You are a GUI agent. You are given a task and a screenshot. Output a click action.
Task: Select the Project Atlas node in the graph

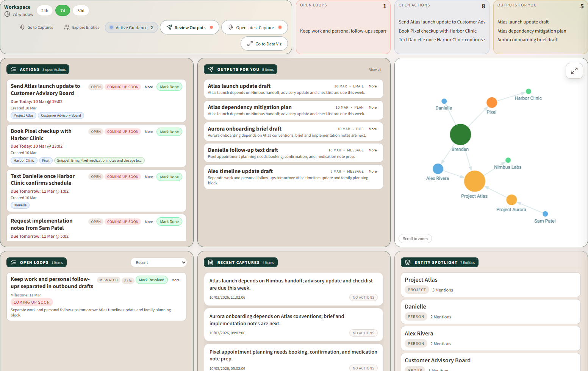tap(474, 181)
